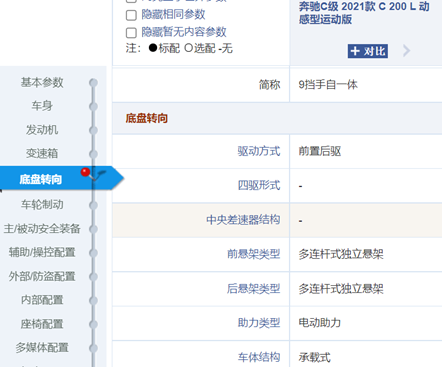
Task: Jump to 车轮制动 section in sidebar
Action: 42,204
